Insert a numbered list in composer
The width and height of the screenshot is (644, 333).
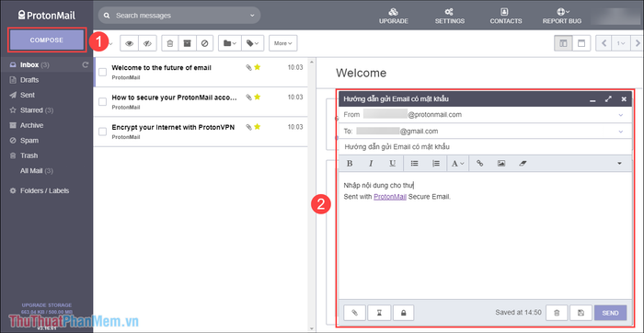click(436, 164)
